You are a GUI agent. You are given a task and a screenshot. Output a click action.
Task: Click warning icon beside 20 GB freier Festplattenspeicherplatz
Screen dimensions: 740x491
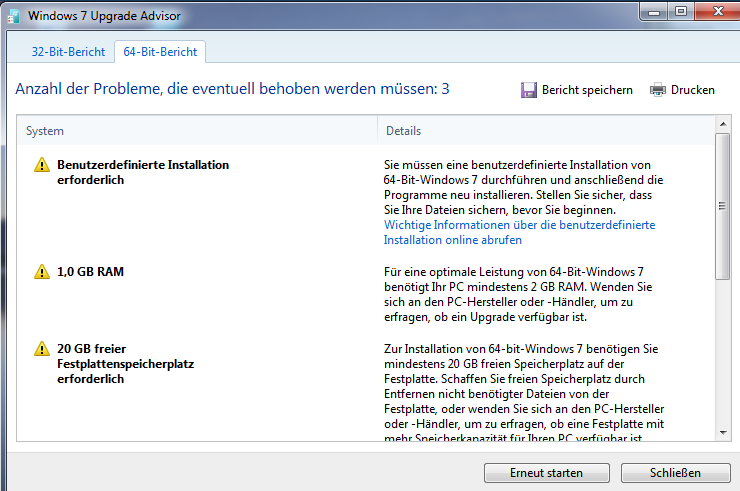pos(42,349)
